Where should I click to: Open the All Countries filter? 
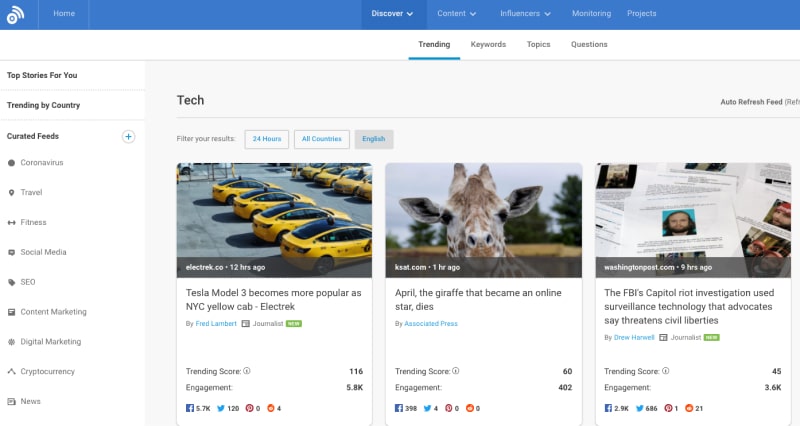(x=321, y=139)
